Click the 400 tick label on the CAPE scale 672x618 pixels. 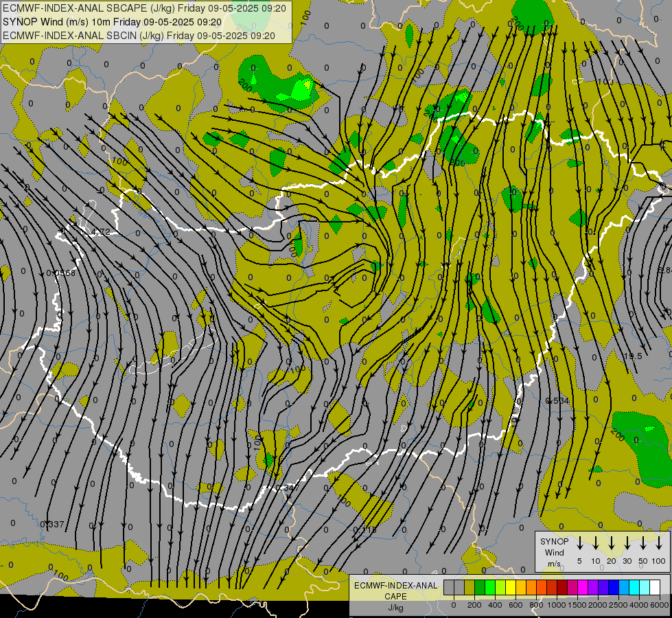(495, 605)
